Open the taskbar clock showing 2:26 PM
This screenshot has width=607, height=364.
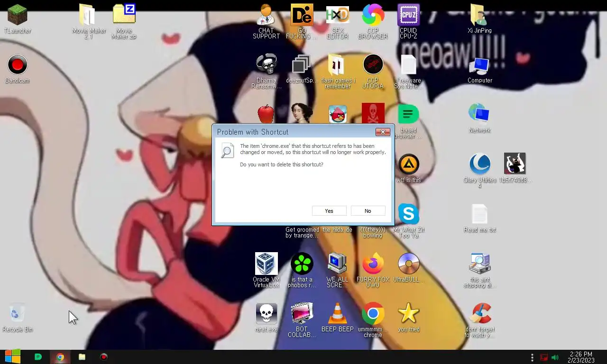581,357
